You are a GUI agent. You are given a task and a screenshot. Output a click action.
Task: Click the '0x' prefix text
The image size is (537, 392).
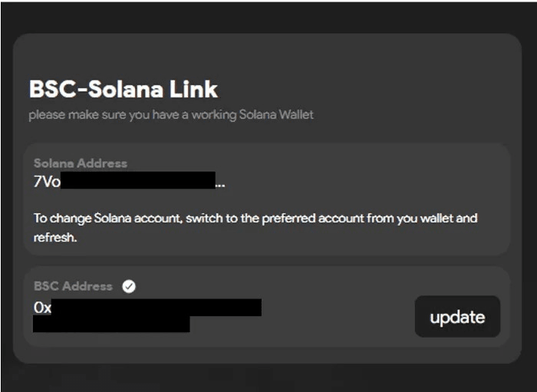pos(42,308)
